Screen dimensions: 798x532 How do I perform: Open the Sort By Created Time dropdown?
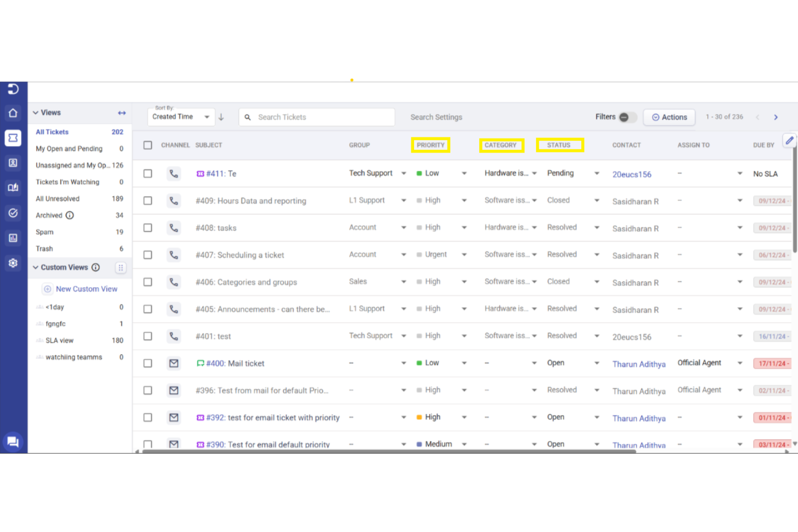click(x=181, y=116)
